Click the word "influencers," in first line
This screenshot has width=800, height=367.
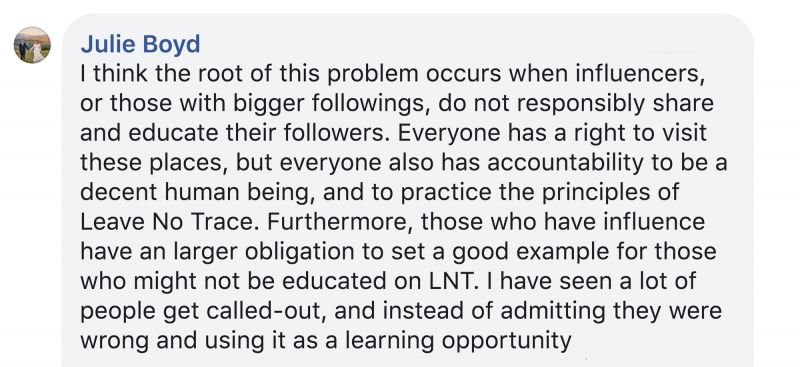(x=637, y=74)
